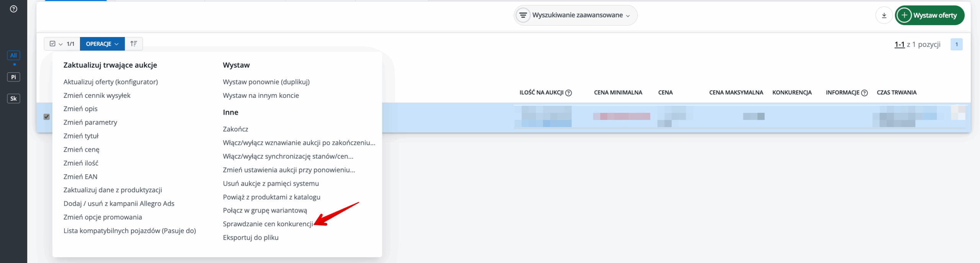Click the download export icon button
The height and width of the screenshot is (263, 980).
point(884,15)
